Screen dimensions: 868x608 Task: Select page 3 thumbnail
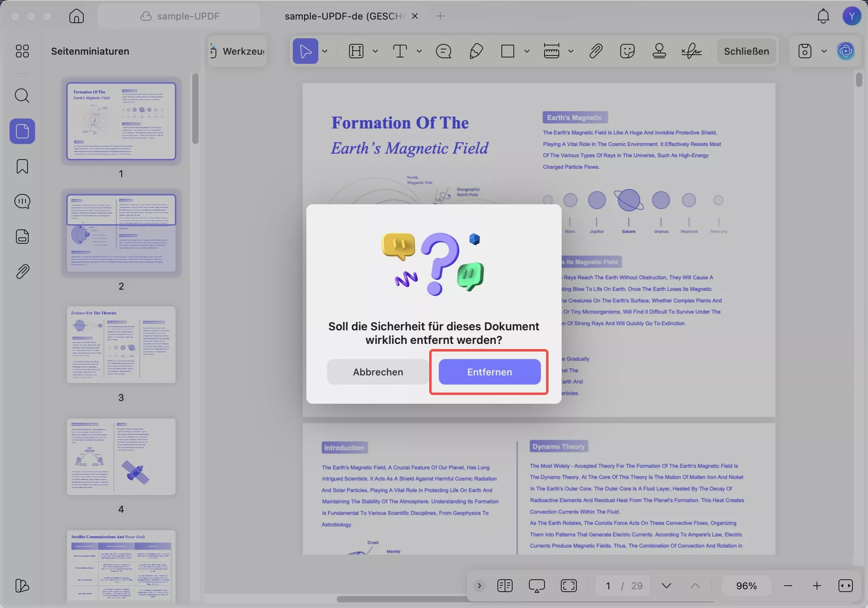(x=121, y=345)
